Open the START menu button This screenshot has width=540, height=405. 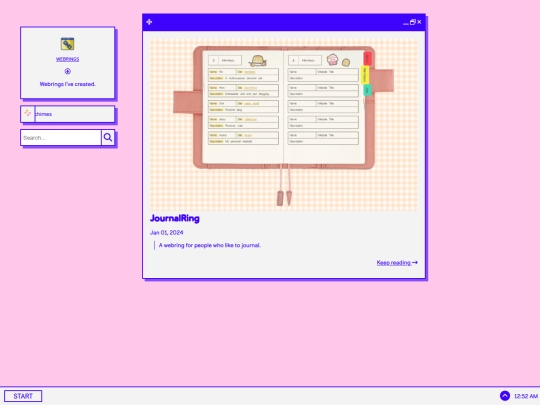point(23,396)
